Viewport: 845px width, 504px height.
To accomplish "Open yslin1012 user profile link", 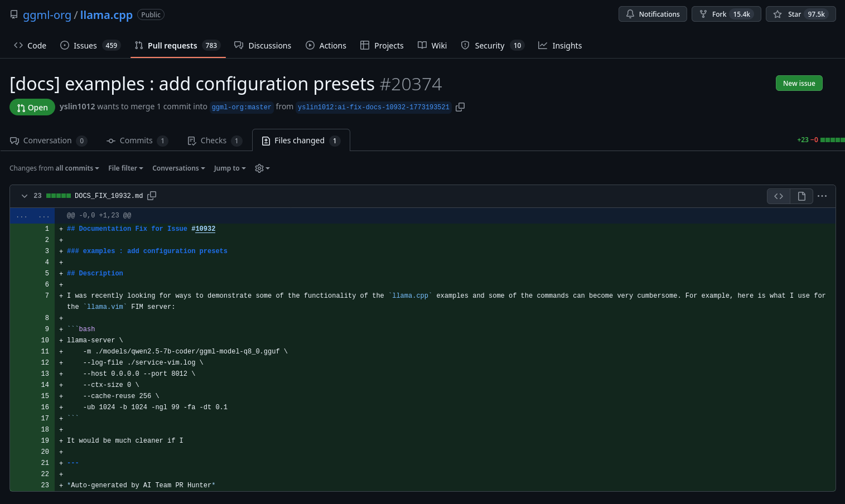I will pyautogui.click(x=78, y=106).
